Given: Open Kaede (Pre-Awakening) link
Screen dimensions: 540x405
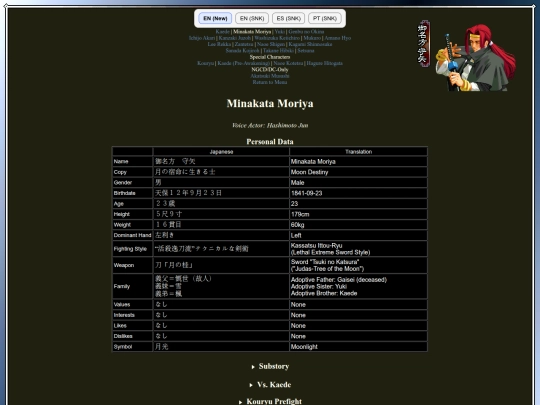Looking at the screenshot, I should [243, 63].
